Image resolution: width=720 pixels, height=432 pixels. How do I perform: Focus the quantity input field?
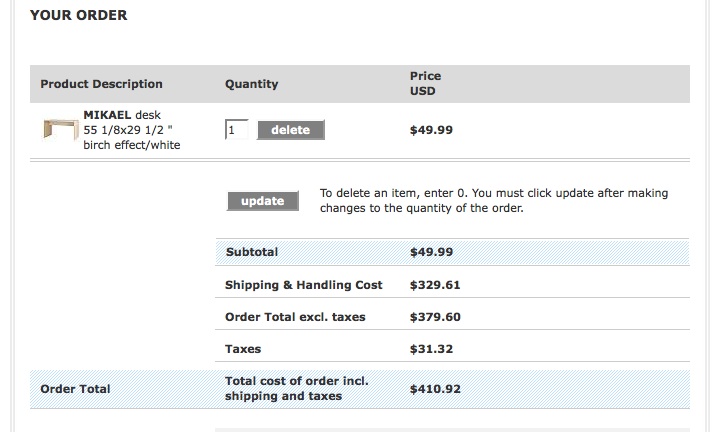pos(236,130)
